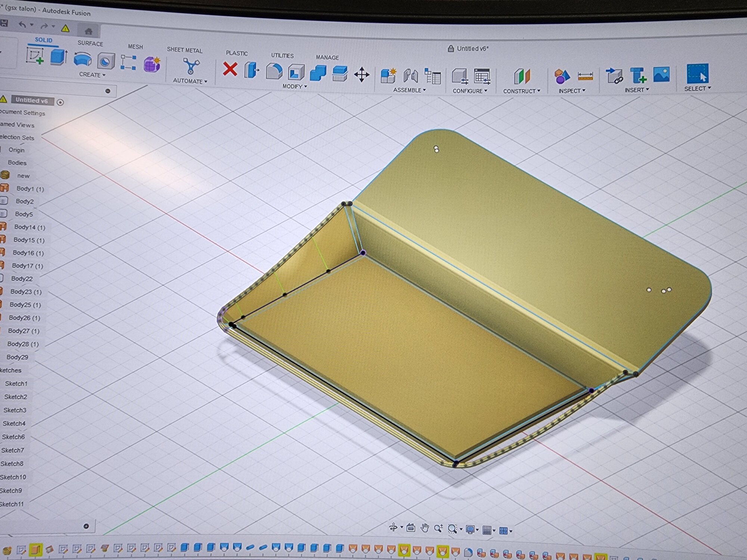Screen dimensions: 747x560
Task: Start a new sketch with Create Sketch tool
Action: [x=35, y=56]
